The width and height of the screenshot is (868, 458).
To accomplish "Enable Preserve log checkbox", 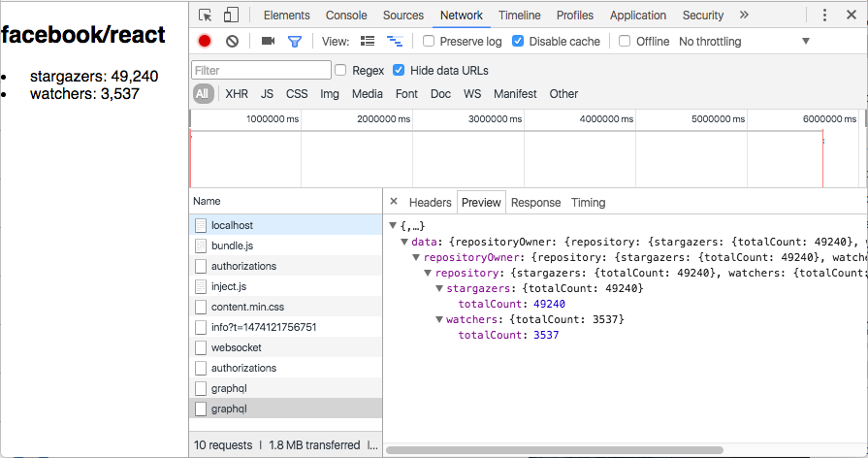I will point(429,41).
